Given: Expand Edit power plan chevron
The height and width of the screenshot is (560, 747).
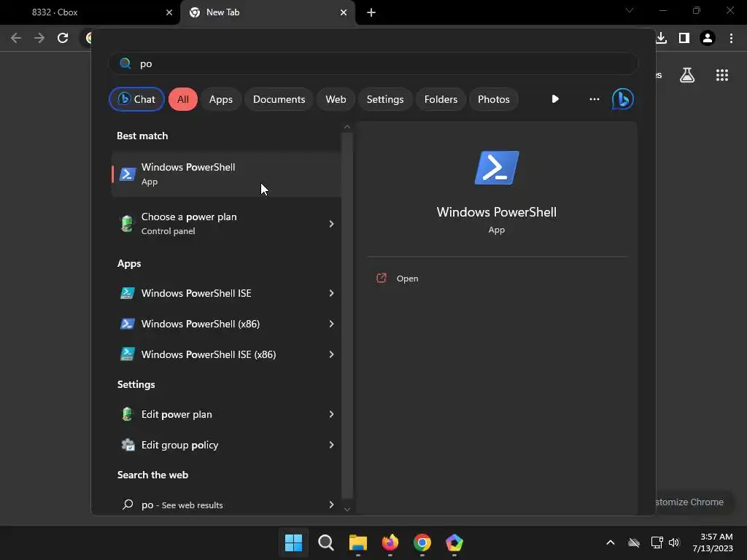Looking at the screenshot, I should pos(331,414).
